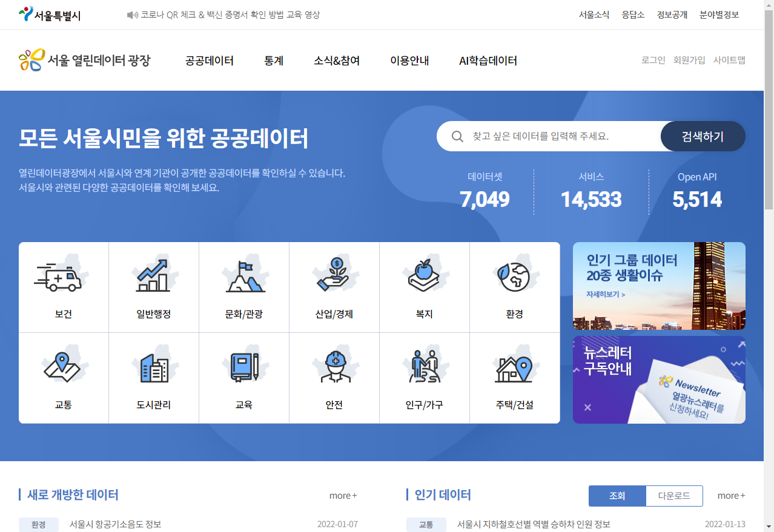This screenshot has width=774, height=532.
Task: Select the 교육 notebook and pencil icon
Action: pyautogui.click(x=243, y=367)
